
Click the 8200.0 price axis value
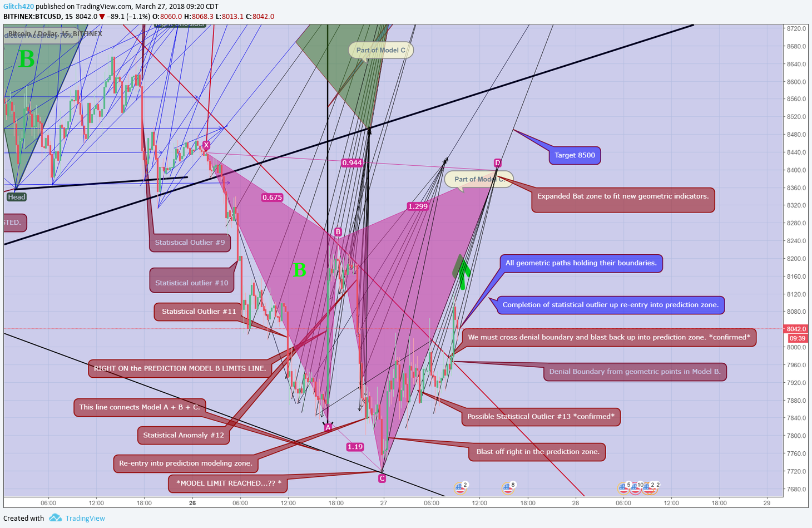(796, 259)
